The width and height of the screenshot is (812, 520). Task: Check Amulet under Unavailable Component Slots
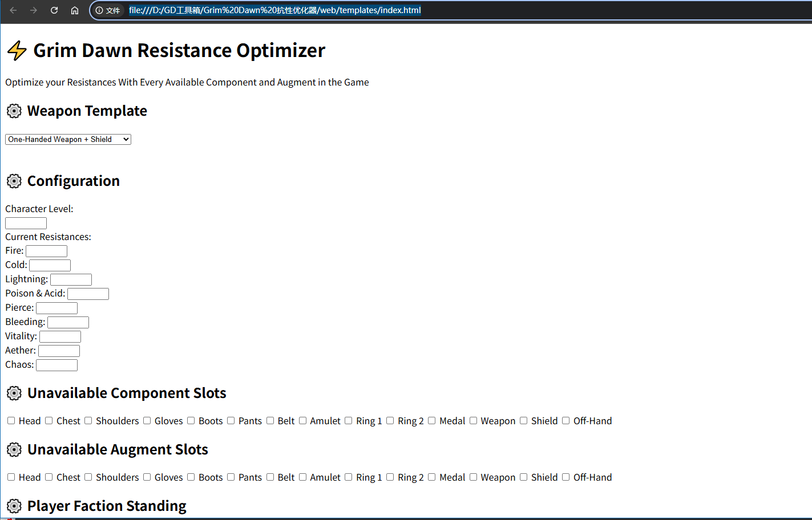tap(303, 421)
